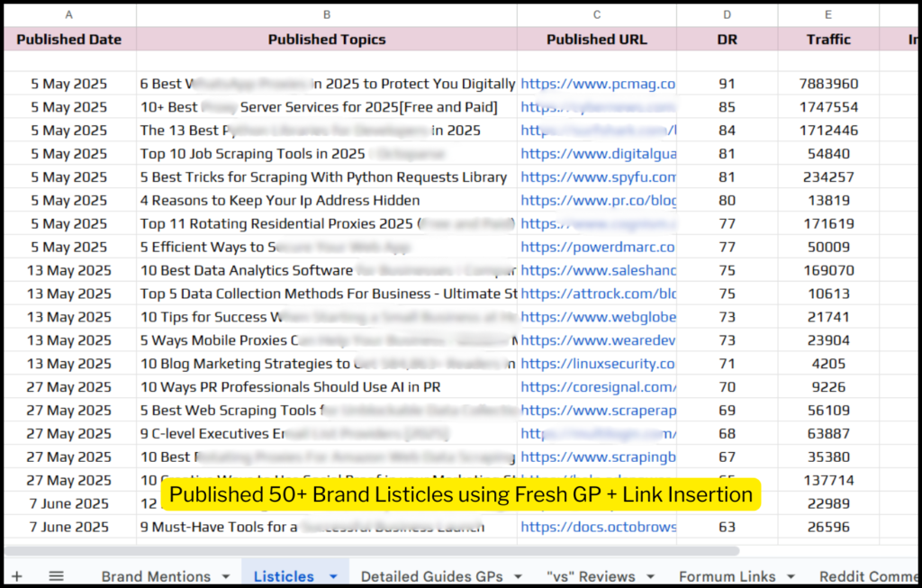Select '6 Best ... in 2025 to Protect You Digitally'
This screenshot has height=588, width=922.
pyautogui.click(x=326, y=84)
